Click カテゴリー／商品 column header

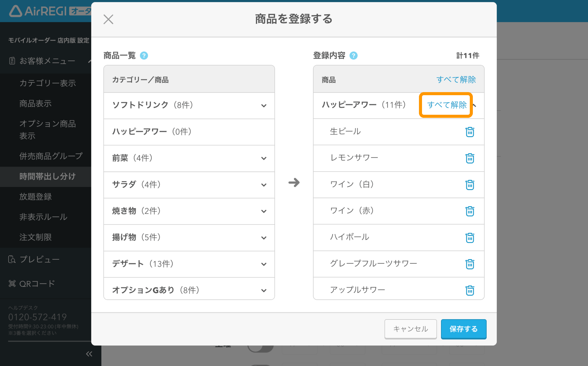coord(140,80)
